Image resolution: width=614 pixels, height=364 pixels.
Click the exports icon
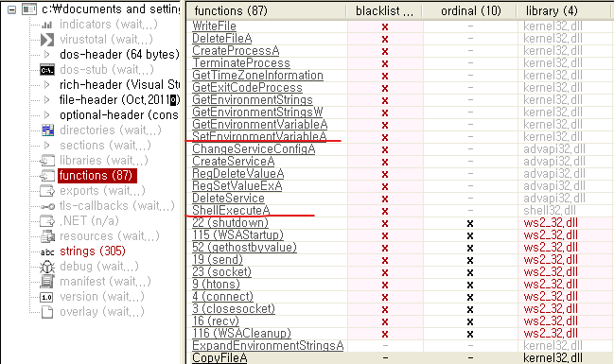click(x=47, y=191)
